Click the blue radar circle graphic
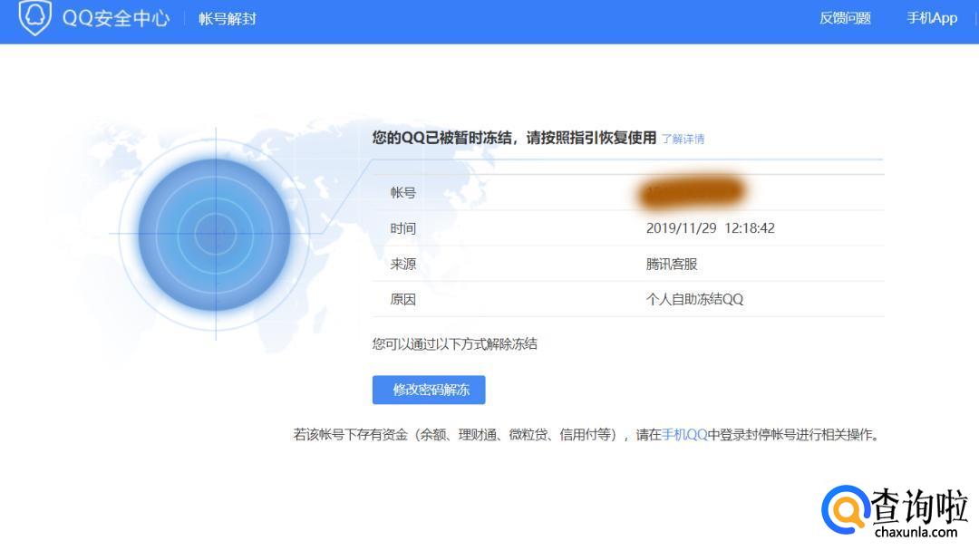The width and height of the screenshot is (979, 560). (x=215, y=235)
